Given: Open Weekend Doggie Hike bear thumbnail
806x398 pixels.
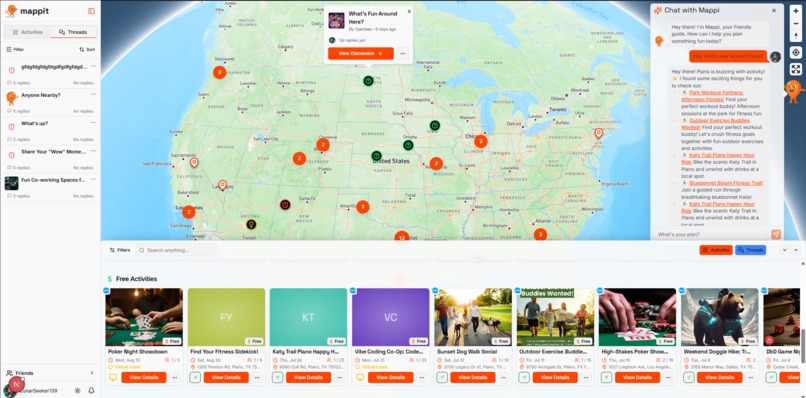Looking at the screenshot, I should tap(720, 317).
